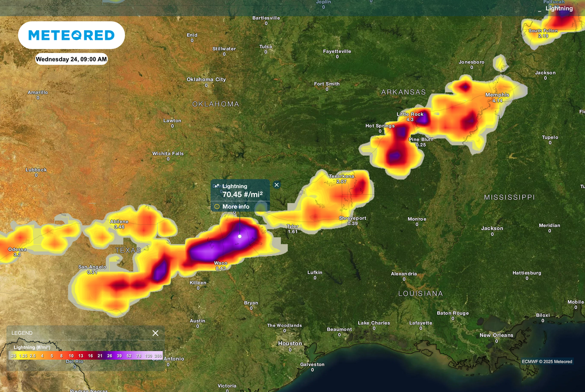Click the LEGEND title bar

pyautogui.click(x=23, y=333)
